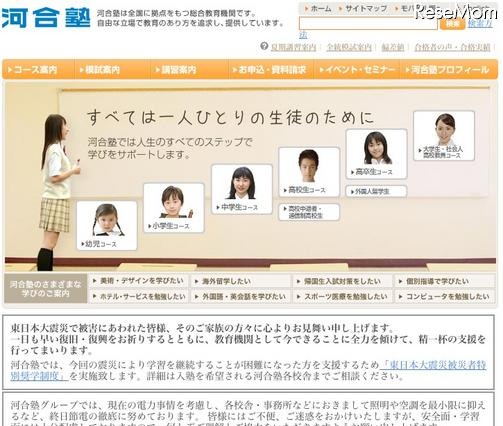Open 海外留学したい
The image size is (503, 426).
coord(240,281)
